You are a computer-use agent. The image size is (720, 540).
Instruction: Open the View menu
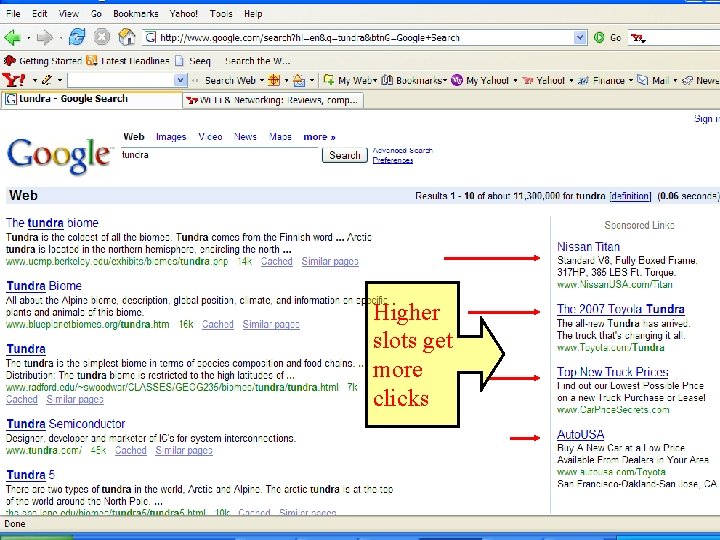pyautogui.click(x=68, y=14)
